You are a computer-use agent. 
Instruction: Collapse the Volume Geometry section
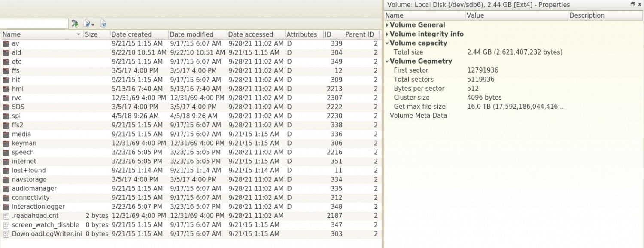click(387, 61)
